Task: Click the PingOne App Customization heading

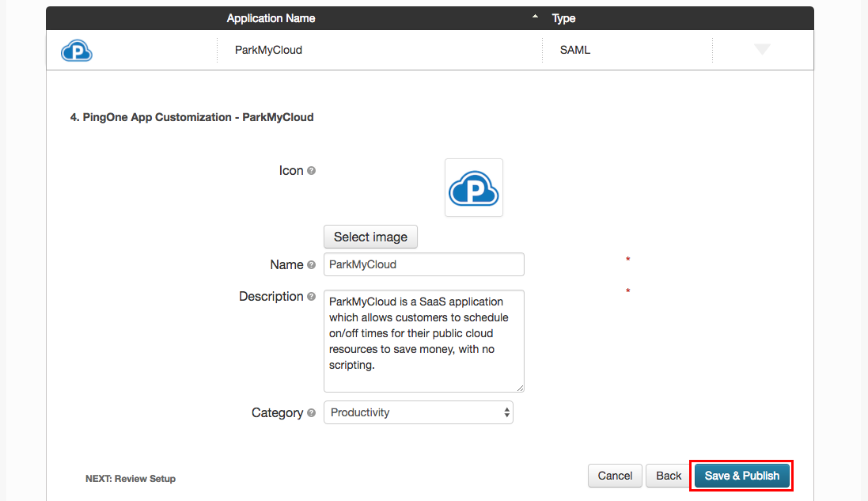Action: pyautogui.click(x=191, y=117)
